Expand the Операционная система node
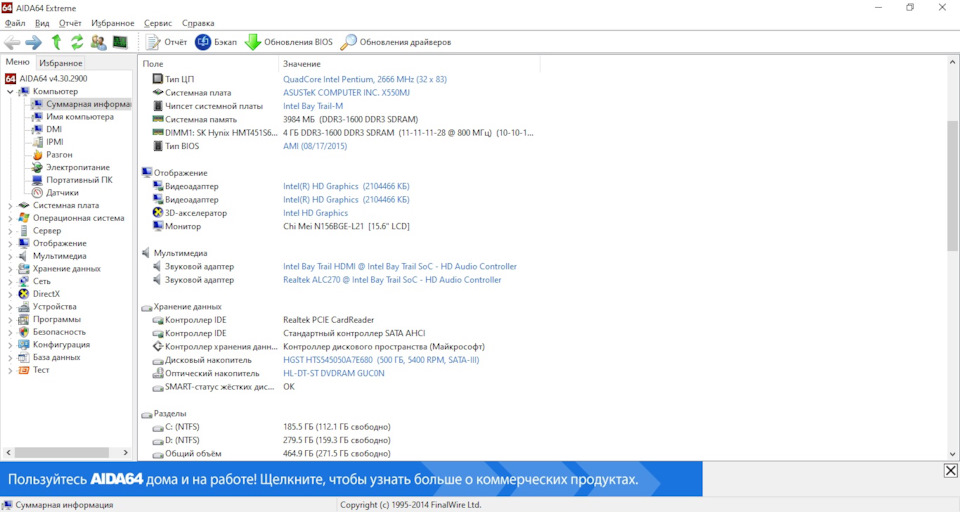This screenshot has width=960, height=512. pos(10,219)
